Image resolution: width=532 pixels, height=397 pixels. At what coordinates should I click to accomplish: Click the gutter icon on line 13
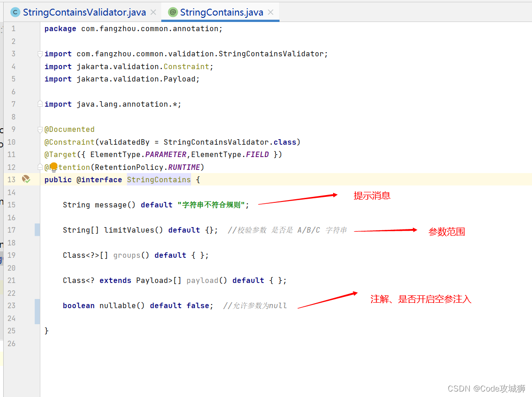26,179
